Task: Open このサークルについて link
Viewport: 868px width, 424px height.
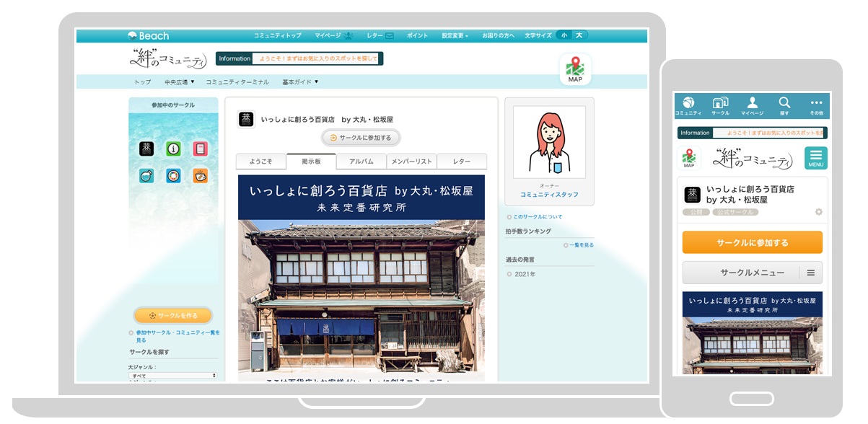Action: [x=537, y=216]
